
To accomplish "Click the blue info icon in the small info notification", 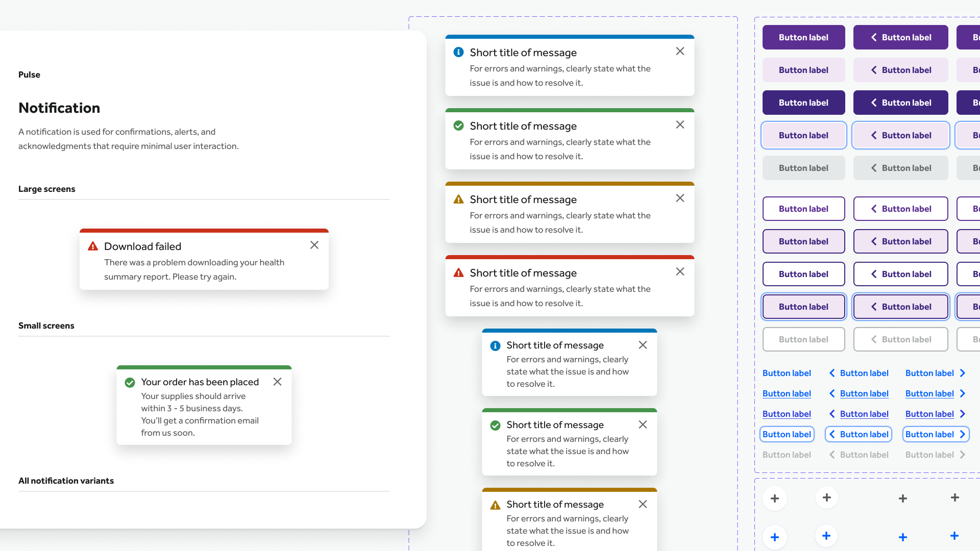I will pos(496,346).
